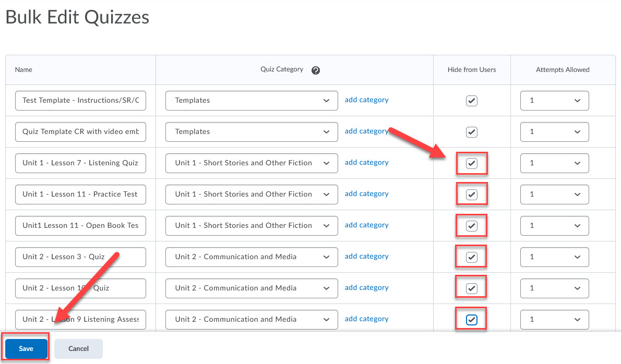Viewport: 621px width, 364px height.
Task: Click add category for Unit 2 Lesson 10 Quiz
Action: coord(367,288)
